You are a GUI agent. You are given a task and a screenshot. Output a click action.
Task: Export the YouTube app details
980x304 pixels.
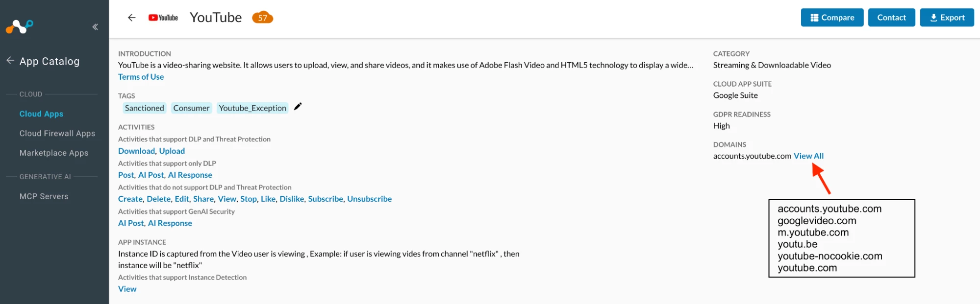[946, 18]
